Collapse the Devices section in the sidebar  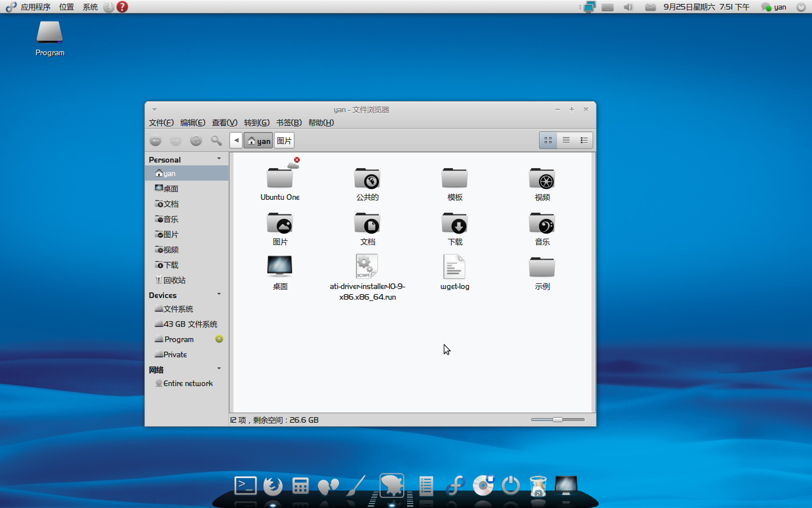[219, 294]
